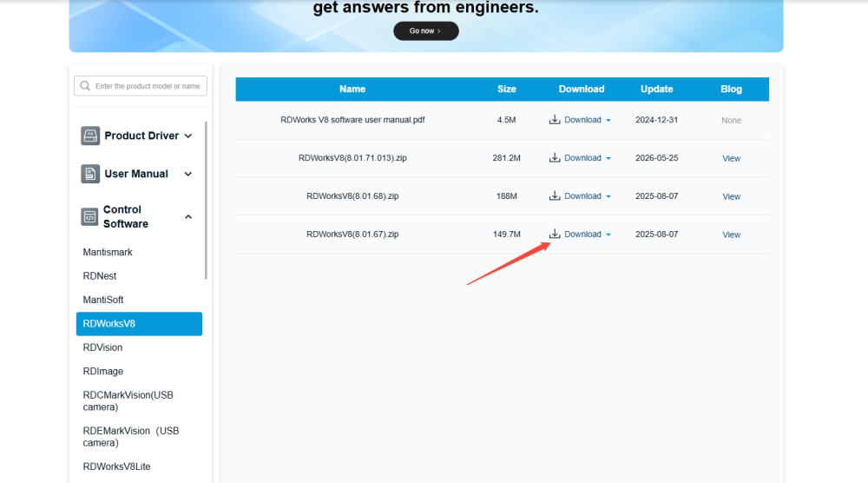The image size is (868, 483).
Task: Select RDWorksV8 in the sidebar
Action: pos(139,323)
